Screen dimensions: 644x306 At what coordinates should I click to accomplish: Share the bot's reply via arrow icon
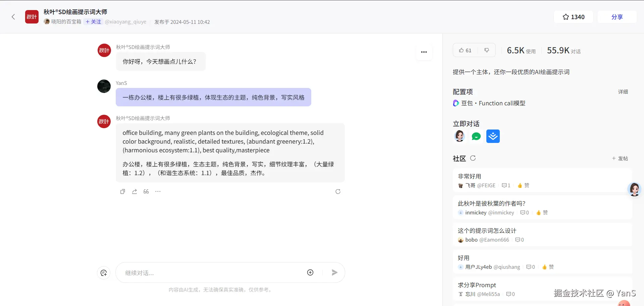tap(135, 192)
